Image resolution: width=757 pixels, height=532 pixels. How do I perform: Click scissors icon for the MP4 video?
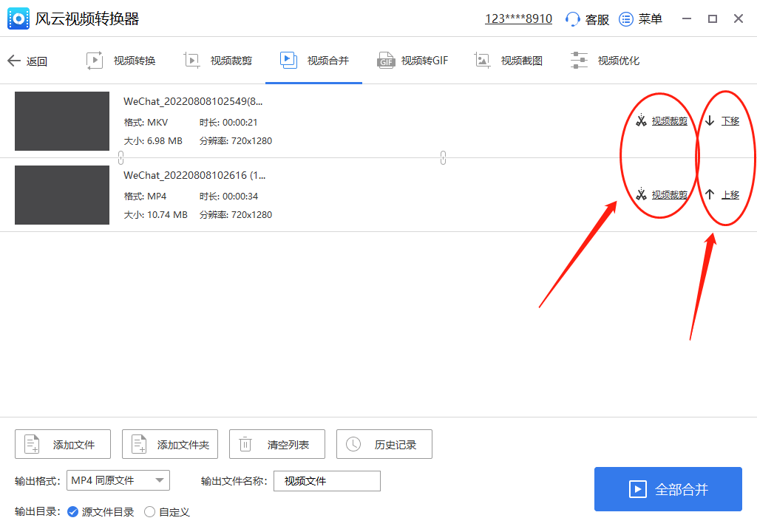641,194
